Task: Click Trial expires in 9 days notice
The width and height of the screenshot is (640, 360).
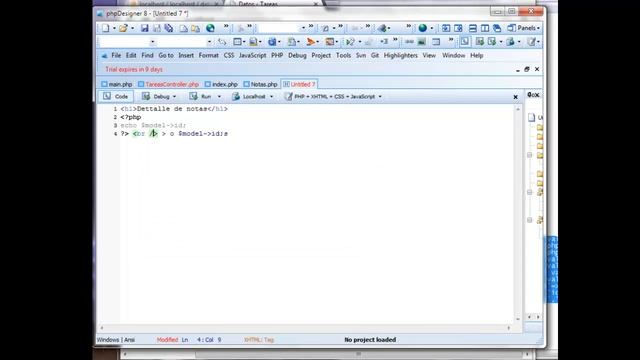Action: pyautogui.click(x=134, y=69)
